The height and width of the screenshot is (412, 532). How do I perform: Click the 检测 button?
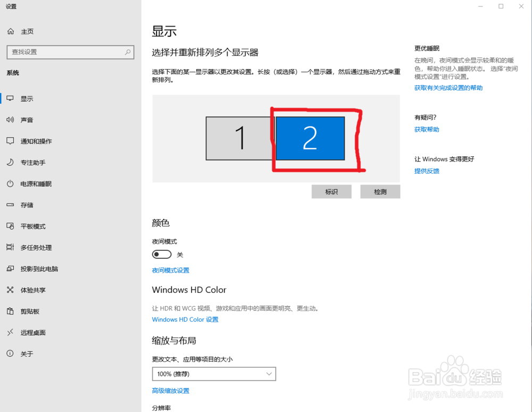[x=380, y=191]
